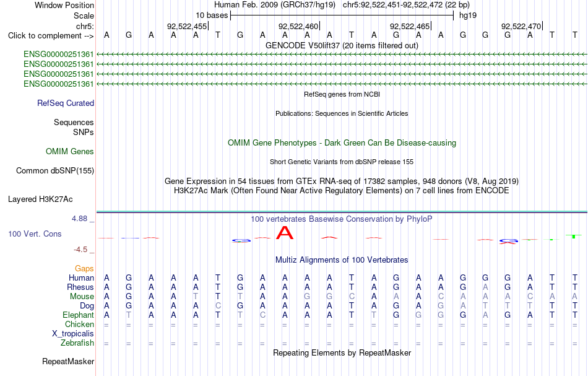Click '100 vertebrates Basewise Conservation by PhyloP' title
Screen dimensions: 588x376
point(342,219)
